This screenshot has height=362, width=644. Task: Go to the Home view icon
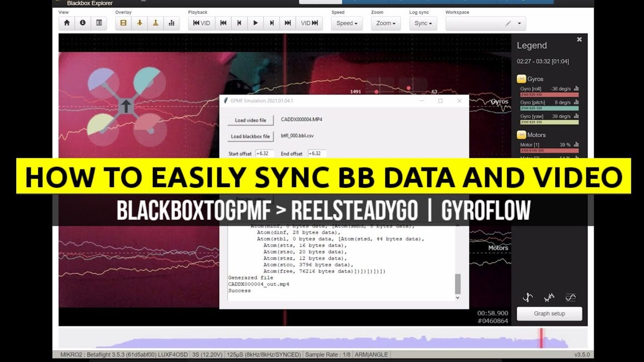tap(67, 23)
